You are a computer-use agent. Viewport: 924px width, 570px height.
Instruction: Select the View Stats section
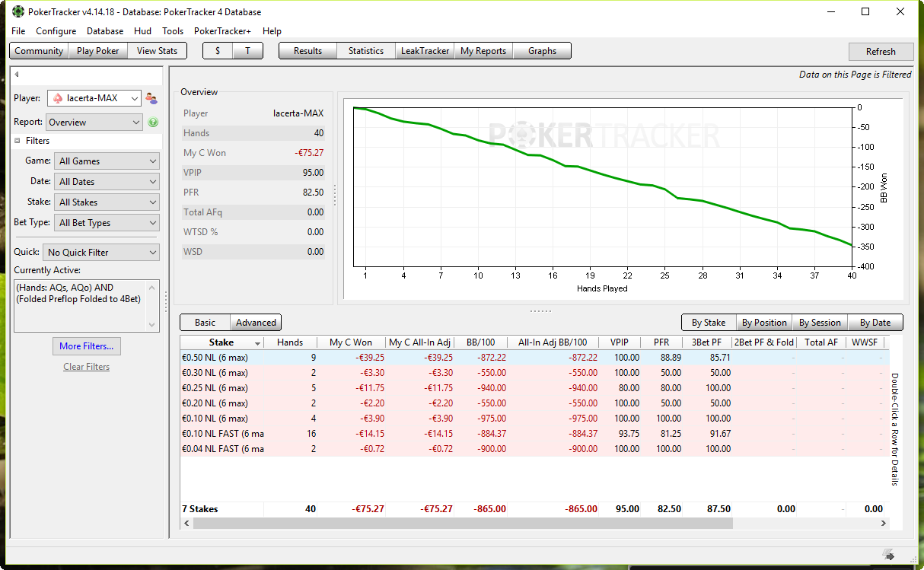click(157, 51)
